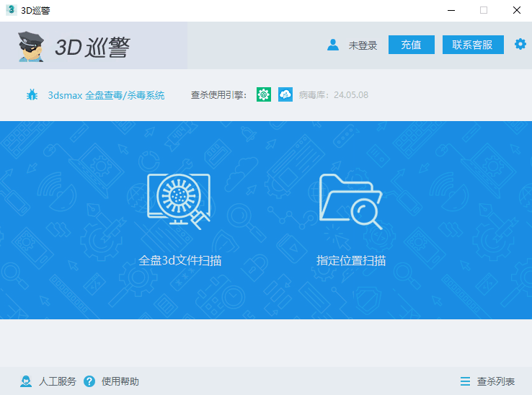Click the user profile avatar icon

point(333,45)
